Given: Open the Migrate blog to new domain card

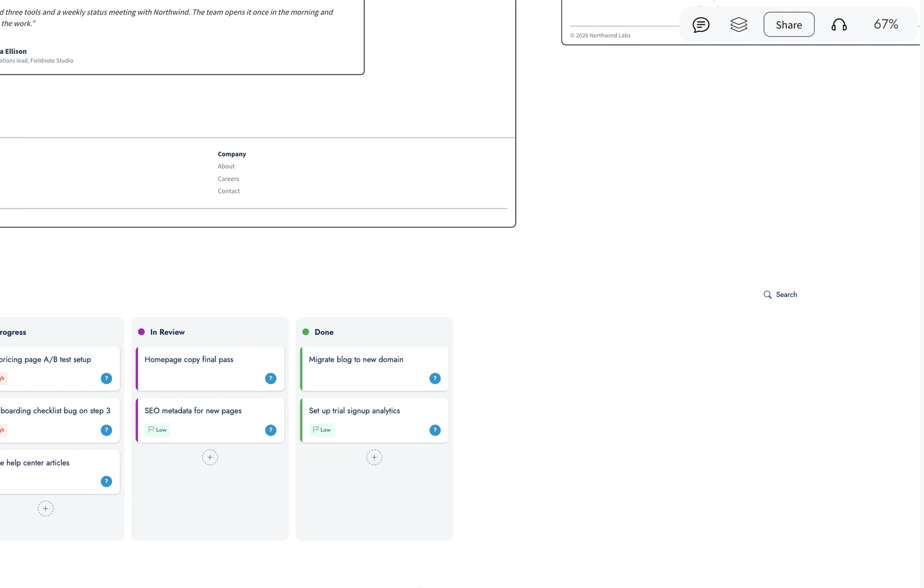Looking at the screenshot, I should click(x=374, y=369).
